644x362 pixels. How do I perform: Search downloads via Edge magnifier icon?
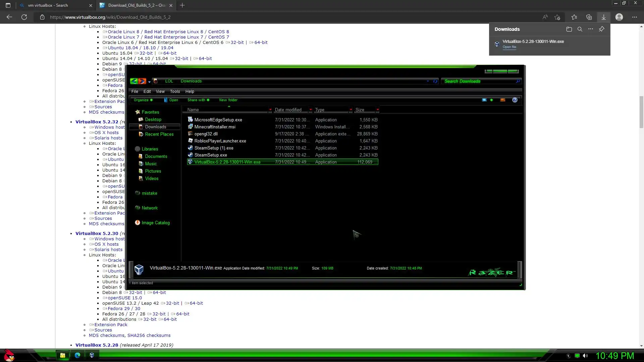[580, 29]
